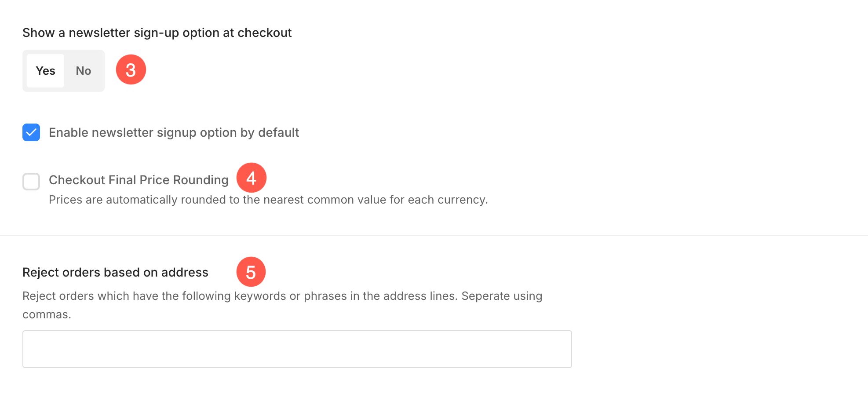This screenshot has height=401, width=868.
Task: Select Yes for newsletter sign-up at checkout
Action: [45, 71]
